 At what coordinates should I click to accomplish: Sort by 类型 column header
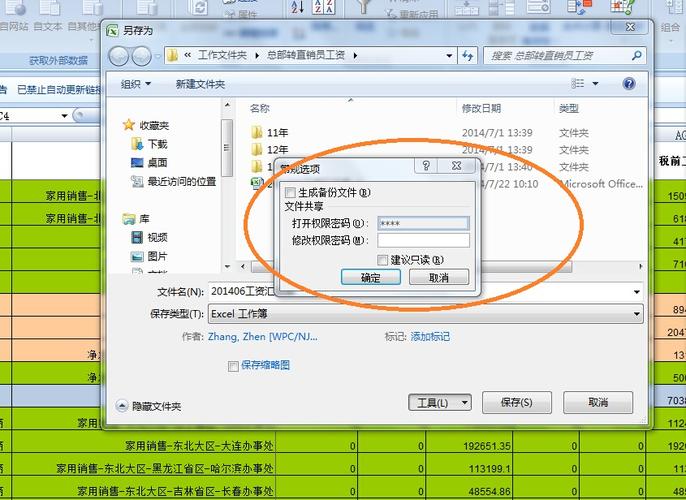point(569,108)
